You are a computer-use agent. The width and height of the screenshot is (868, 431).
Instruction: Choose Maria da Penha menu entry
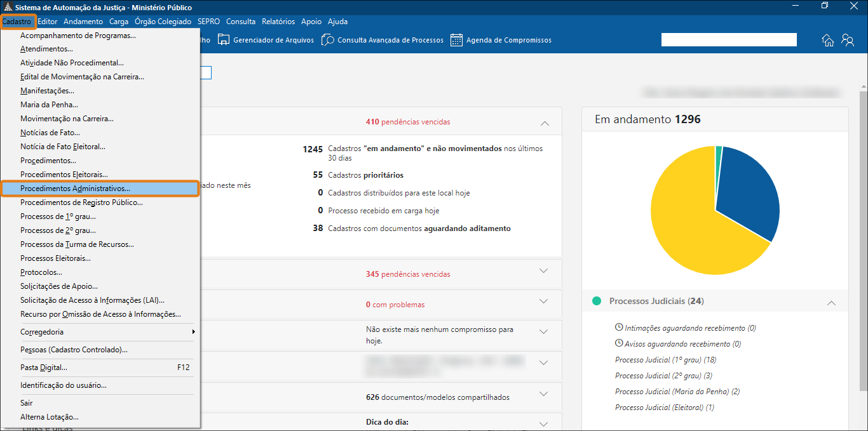point(100,105)
